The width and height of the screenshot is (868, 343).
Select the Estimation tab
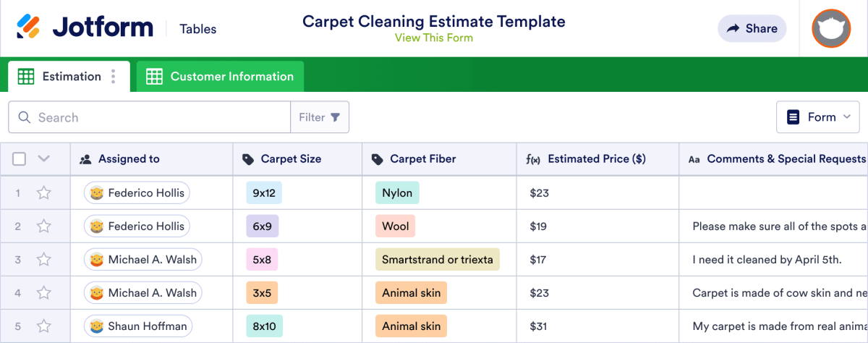tap(71, 77)
